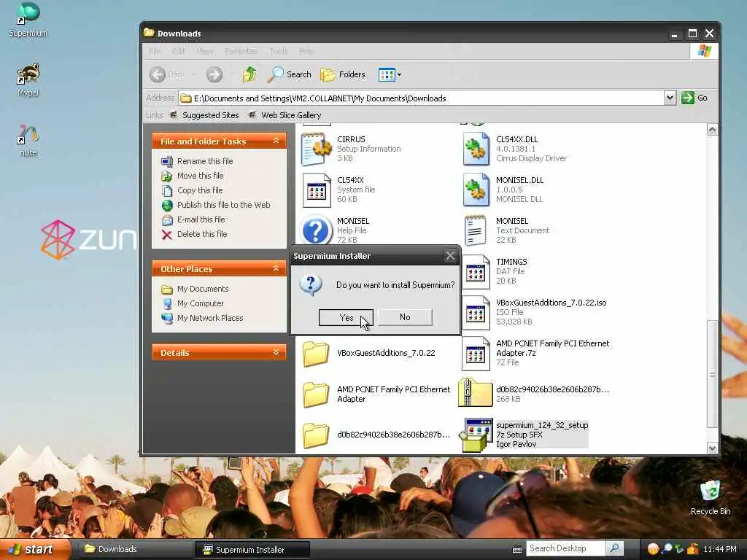The width and height of the screenshot is (747, 560).
Task: Select the CL54XX.DLL file icon
Action: pos(476,149)
